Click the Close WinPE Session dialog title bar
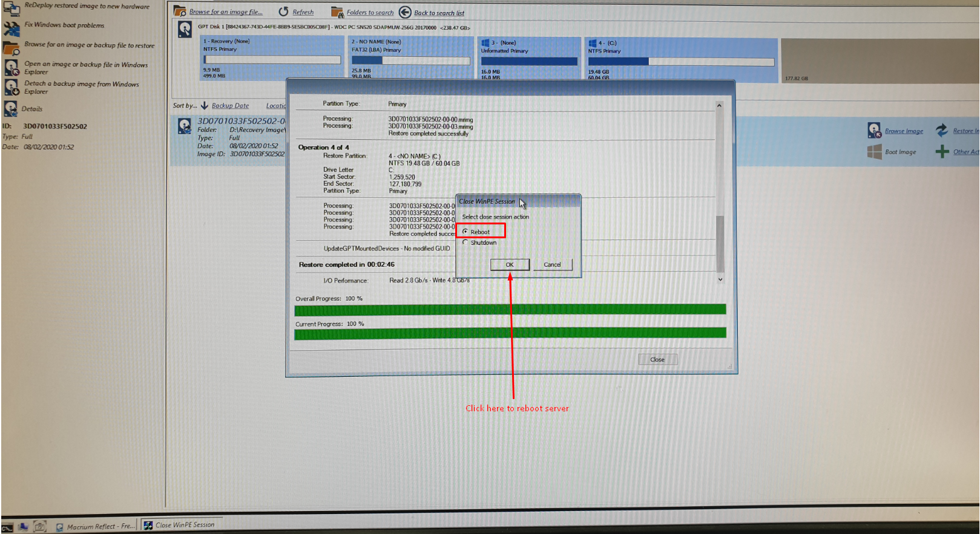980x534 pixels. (x=518, y=201)
